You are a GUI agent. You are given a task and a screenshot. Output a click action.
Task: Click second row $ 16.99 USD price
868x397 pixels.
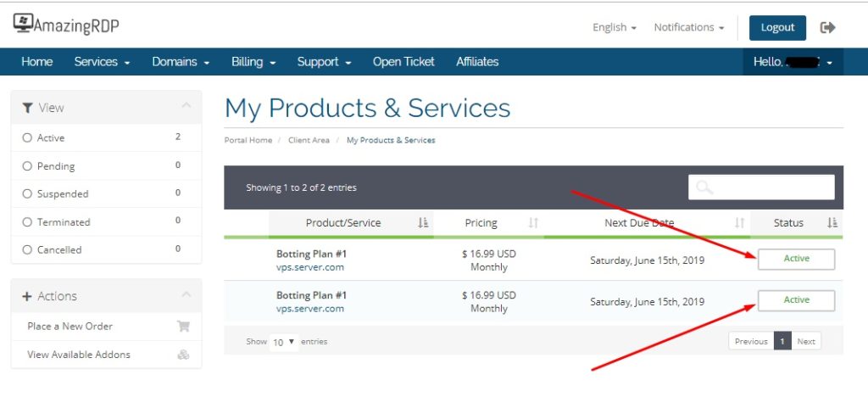[x=489, y=296]
